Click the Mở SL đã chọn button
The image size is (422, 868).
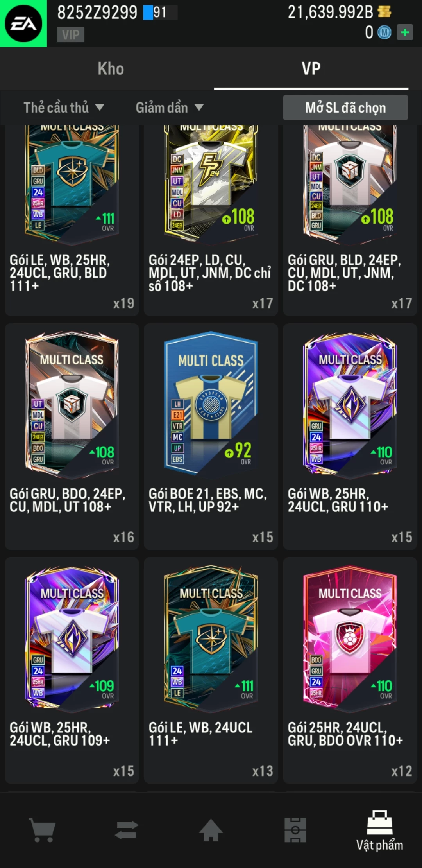point(345,108)
